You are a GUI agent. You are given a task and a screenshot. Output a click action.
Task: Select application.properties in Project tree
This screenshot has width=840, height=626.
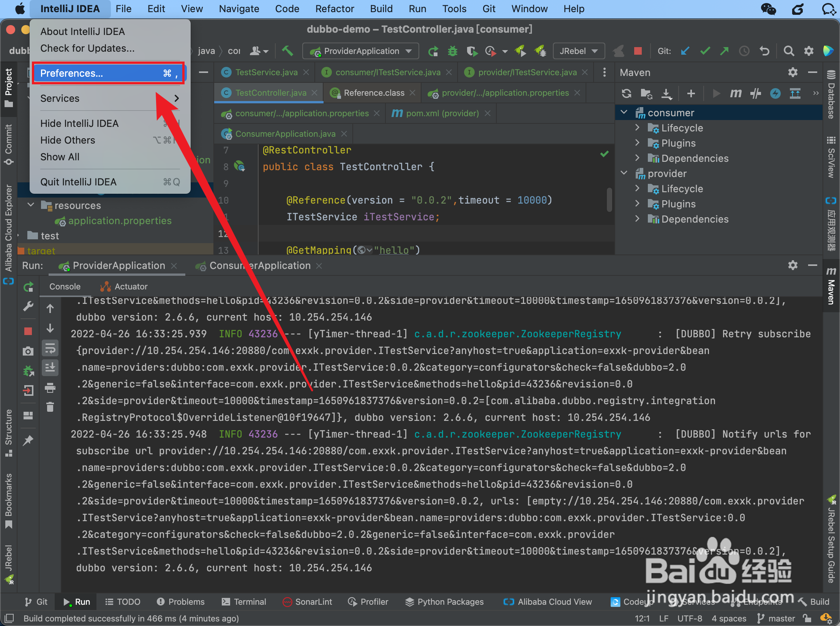(120, 221)
